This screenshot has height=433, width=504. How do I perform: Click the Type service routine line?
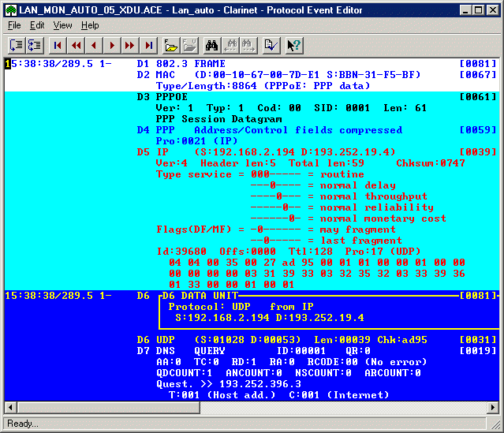tap(260, 174)
